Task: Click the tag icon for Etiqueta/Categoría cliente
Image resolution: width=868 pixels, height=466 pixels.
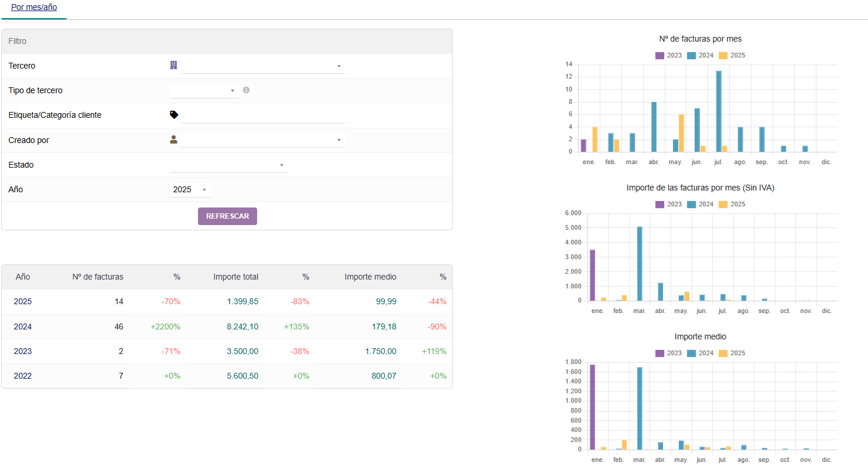Action: point(174,115)
